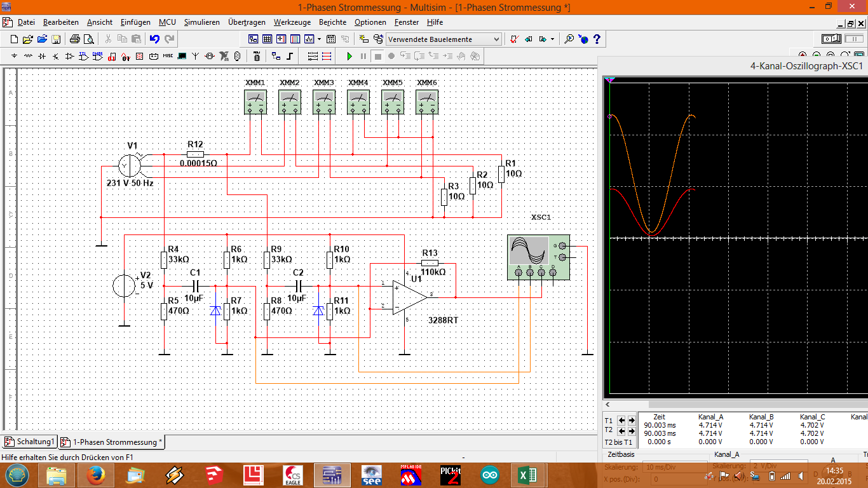This screenshot has width=868, height=488.
Task: Click the Help question mark icon
Action: (x=596, y=38)
